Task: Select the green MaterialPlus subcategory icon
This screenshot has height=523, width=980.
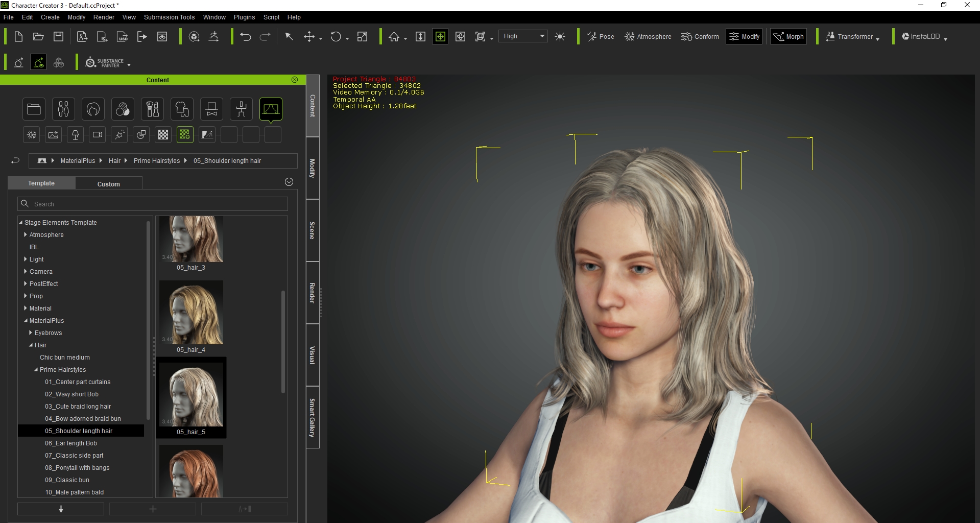Action: [185, 134]
